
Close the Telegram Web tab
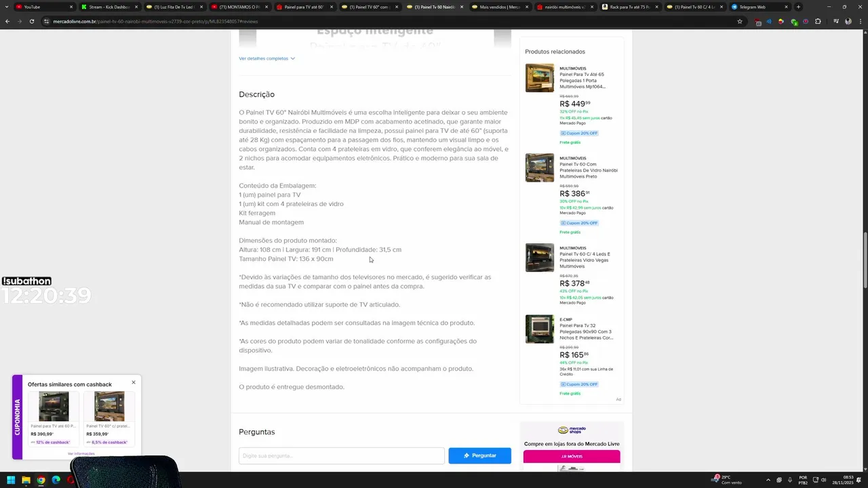787,7
